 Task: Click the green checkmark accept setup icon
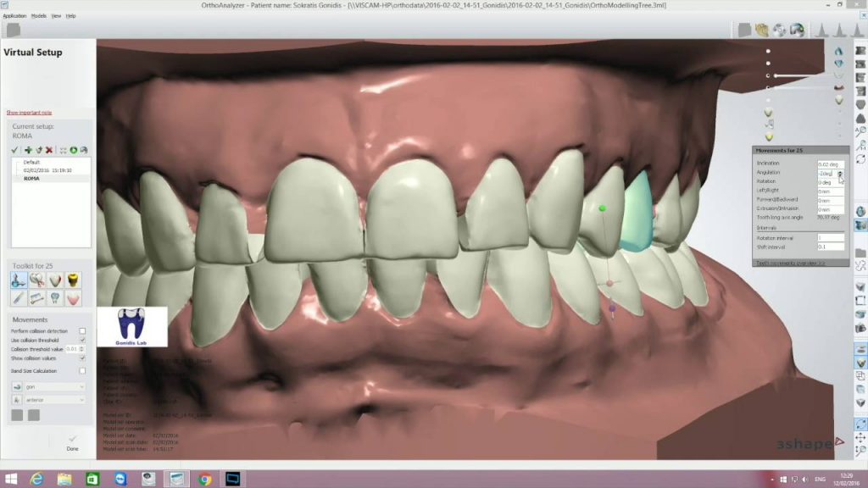pyautogui.click(x=15, y=150)
